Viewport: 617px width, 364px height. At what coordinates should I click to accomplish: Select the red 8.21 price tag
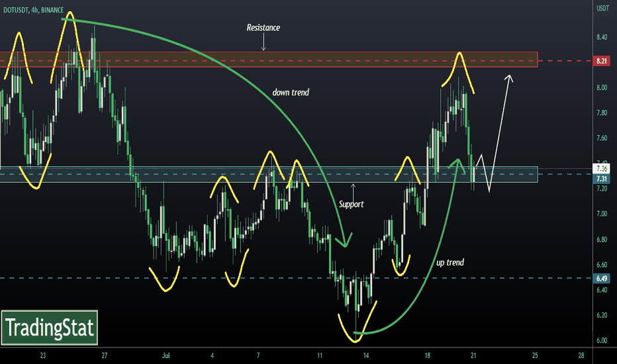(601, 61)
